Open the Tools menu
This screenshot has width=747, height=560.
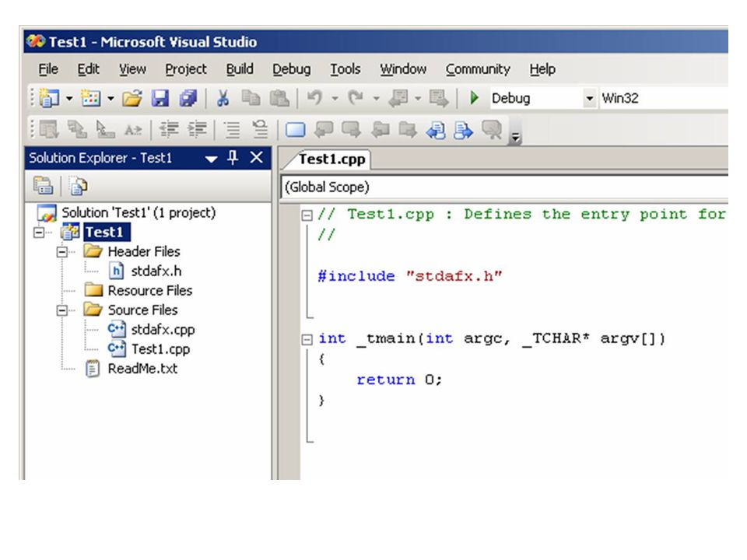(x=345, y=69)
